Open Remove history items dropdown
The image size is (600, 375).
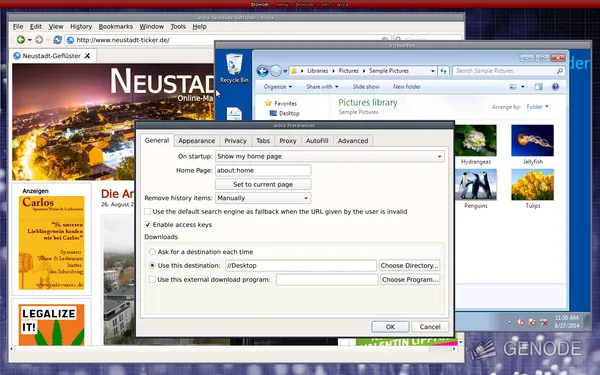[263, 198]
